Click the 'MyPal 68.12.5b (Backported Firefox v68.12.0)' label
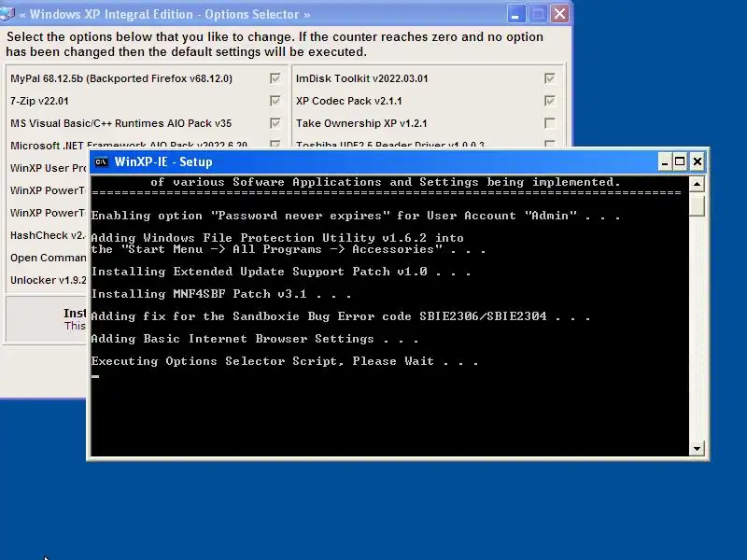This screenshot has height=560, width=747. pyautogui.click(x=121, y=78)
